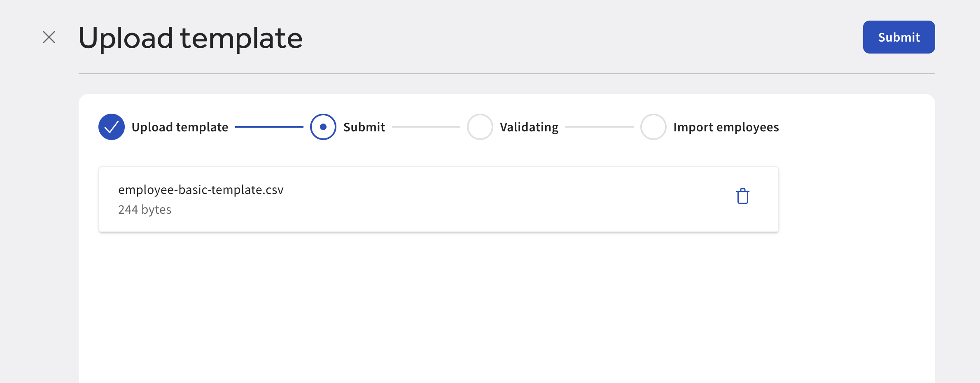The height and width of the screenshot is (383, 980).
Task: Click the Upload template heading
Action: coord(191,37)
